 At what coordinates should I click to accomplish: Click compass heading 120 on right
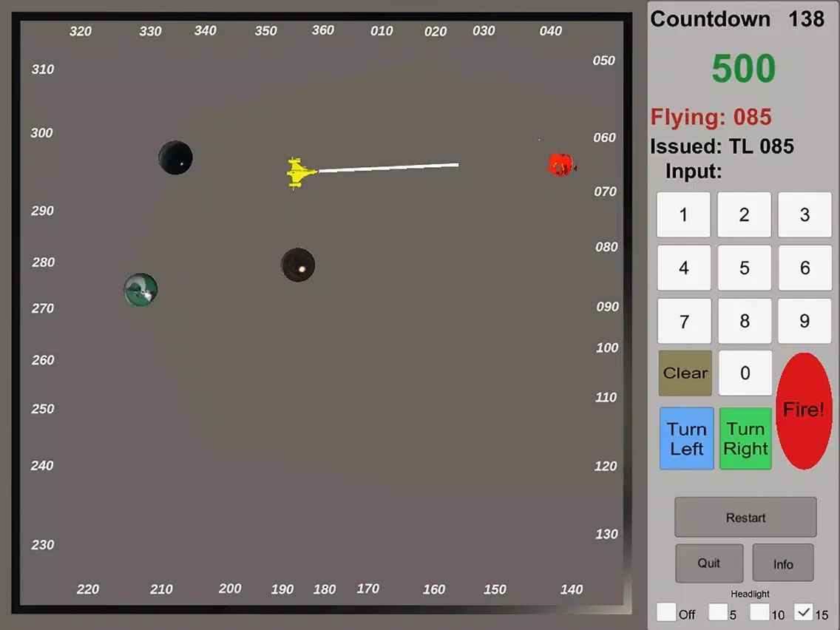pos(606,466)
